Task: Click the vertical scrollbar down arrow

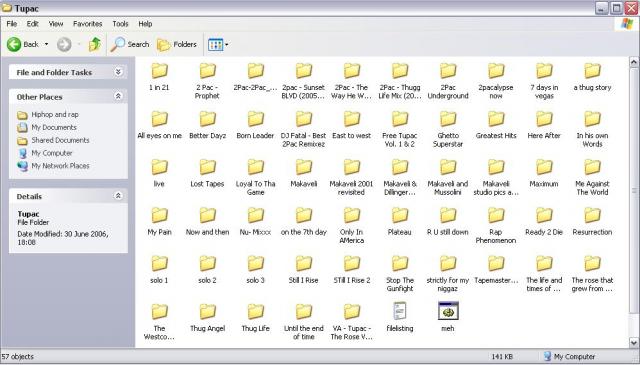Action: click(x=634, y=342)
